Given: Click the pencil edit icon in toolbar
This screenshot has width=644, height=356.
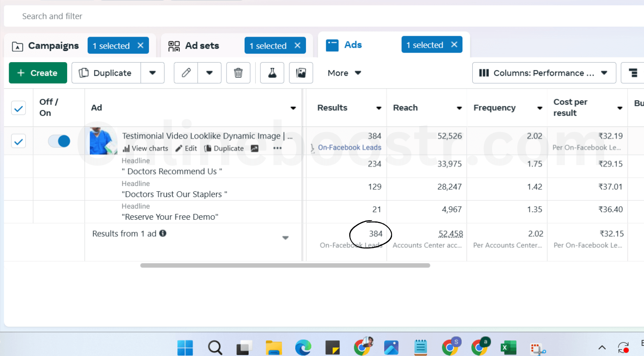Looking at the screenshot, I should (x=186, y=73).
